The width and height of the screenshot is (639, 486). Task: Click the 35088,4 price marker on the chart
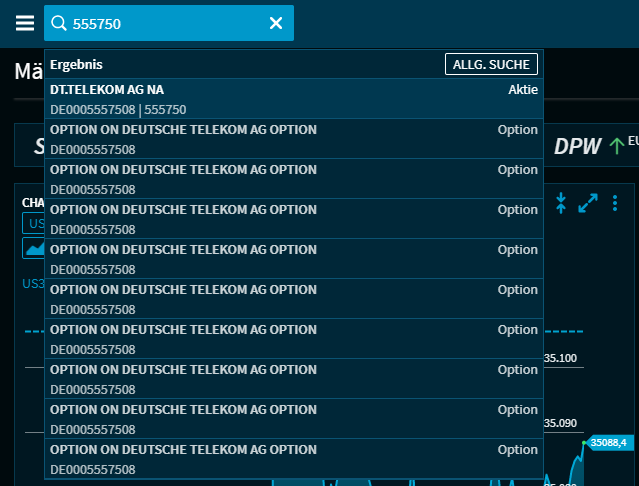[x=608, y=442]
